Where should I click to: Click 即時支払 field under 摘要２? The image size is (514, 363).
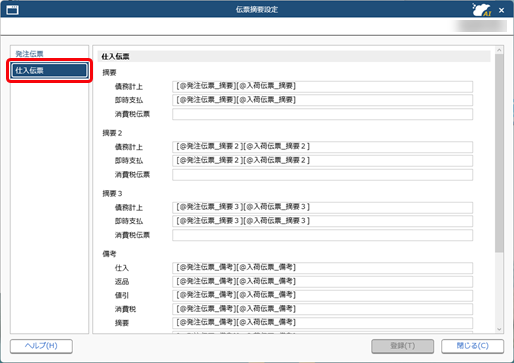[x=322, y=161]
